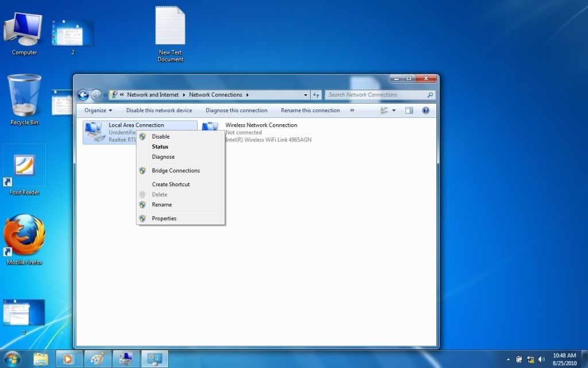Open the Windows Start menu

[12, 359]
